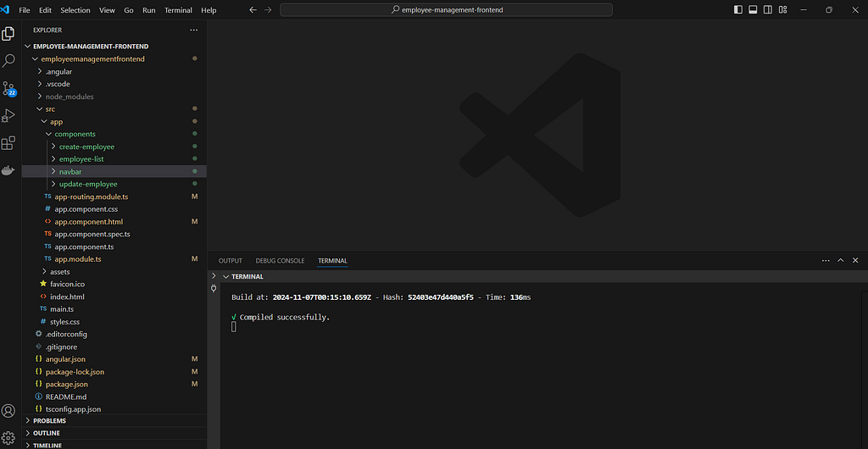Expand the node_modules folder

pyautogui.click(x=114, y=97)
